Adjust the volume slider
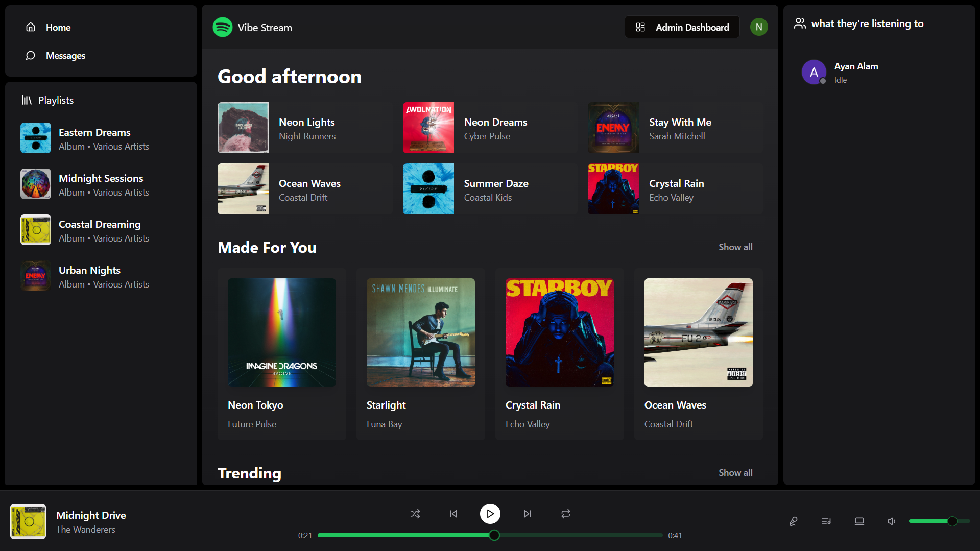The width and height of the screenshot is (980, 551). 939,521
